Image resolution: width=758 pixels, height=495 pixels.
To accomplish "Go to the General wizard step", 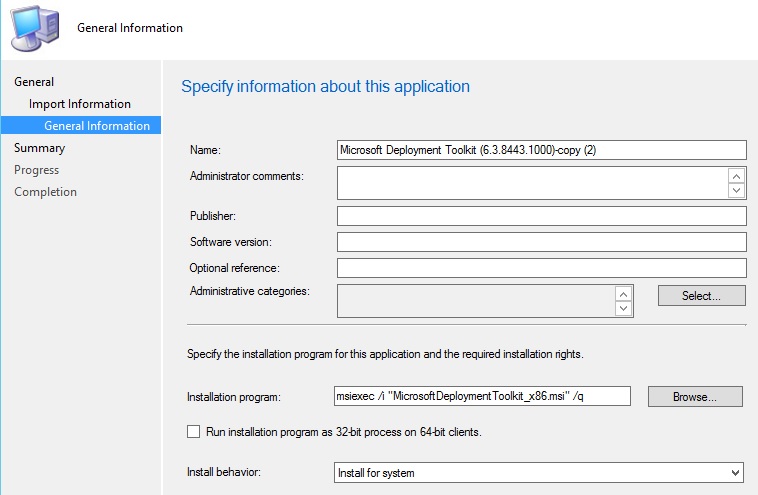I will pos(34,82).
